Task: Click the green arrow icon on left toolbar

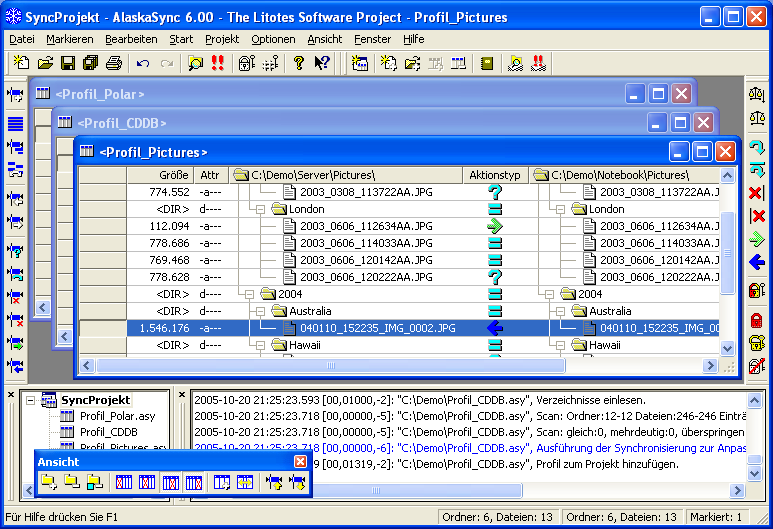Action: [x=15, y=343]
